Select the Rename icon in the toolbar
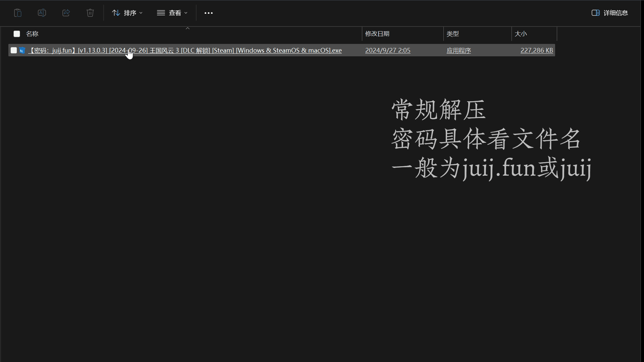Image resolution: width=644 pixels, height=362 pixels. [x=42, y=13]
